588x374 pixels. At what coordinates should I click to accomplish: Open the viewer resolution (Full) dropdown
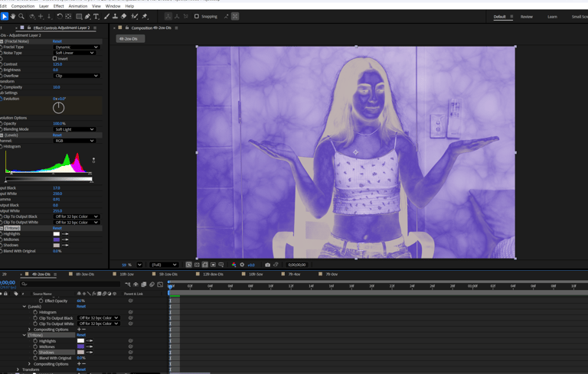[x=164, y=265]
